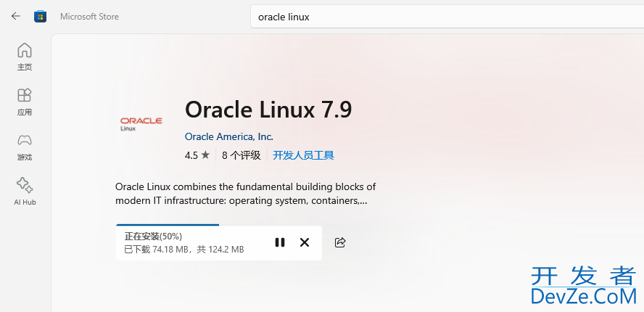Screen dimensions: 644x312
Task: Open the AI Hub section
Action: (x=25, y=191)
